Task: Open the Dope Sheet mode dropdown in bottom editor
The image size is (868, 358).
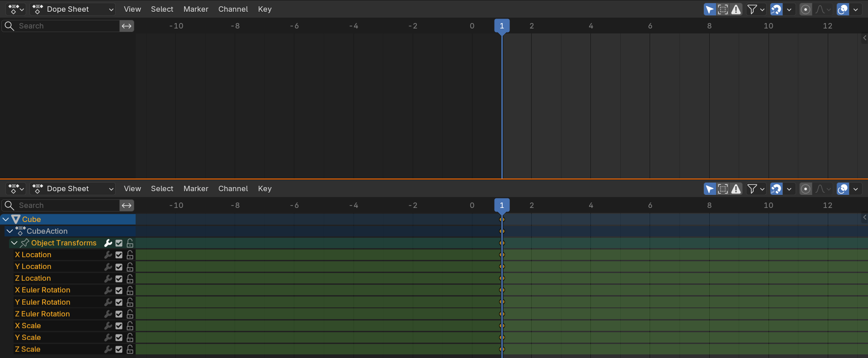Action: tap(73, 188)
